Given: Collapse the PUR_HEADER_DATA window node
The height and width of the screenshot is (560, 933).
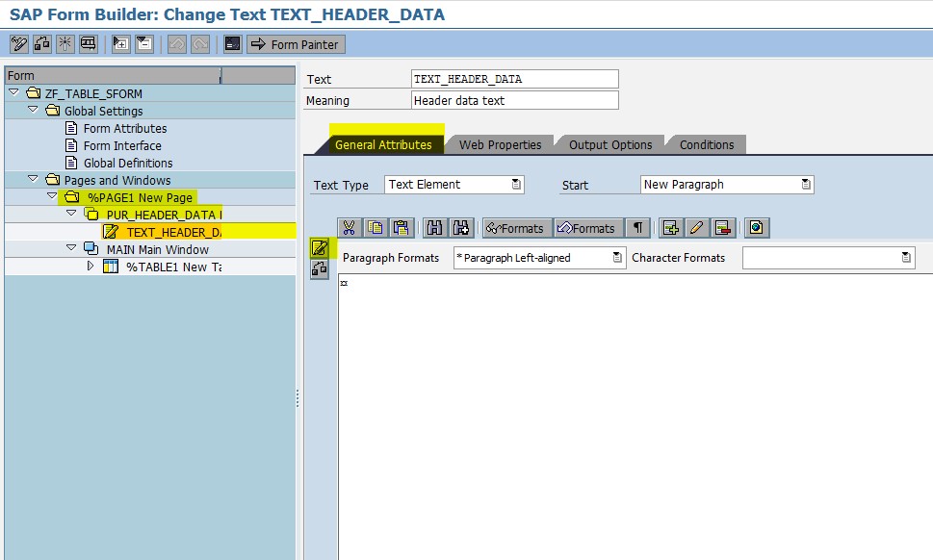Looking at the screenshot, I should (x=71, y=214).
